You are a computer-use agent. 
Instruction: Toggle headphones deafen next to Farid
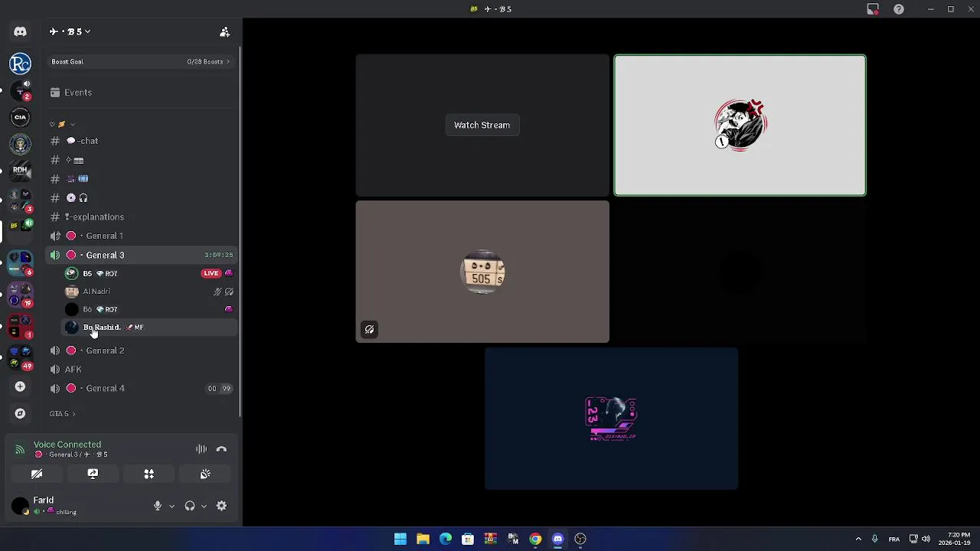tap(190, 506)
